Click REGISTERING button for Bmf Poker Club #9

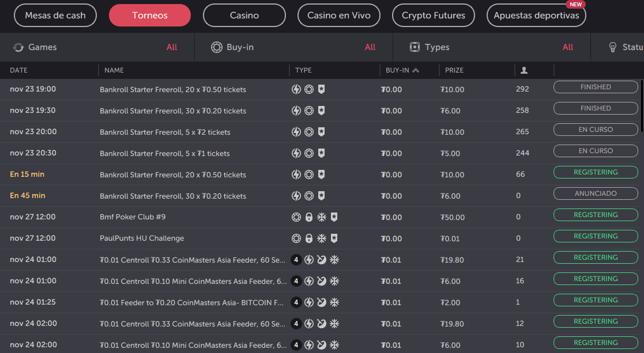pos(595,215)
